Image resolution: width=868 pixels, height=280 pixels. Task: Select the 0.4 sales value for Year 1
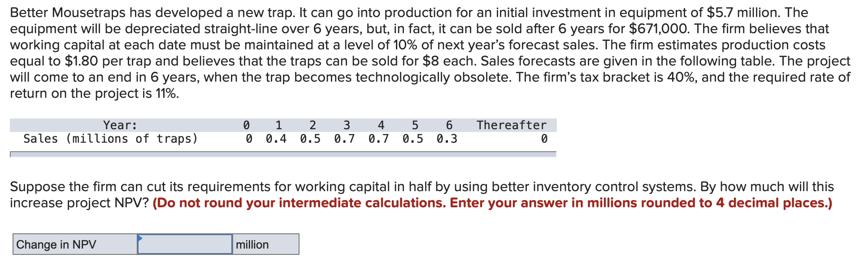coord(275,139)
